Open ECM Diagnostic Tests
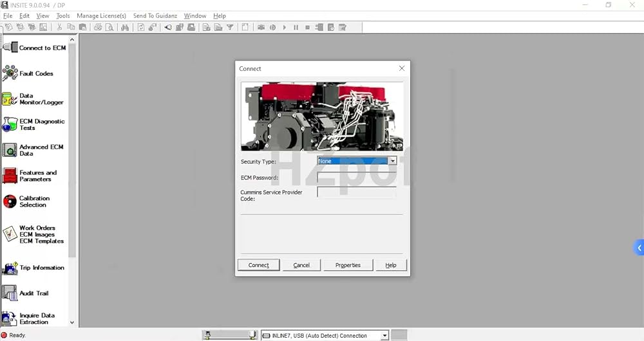 pos(33,124)
